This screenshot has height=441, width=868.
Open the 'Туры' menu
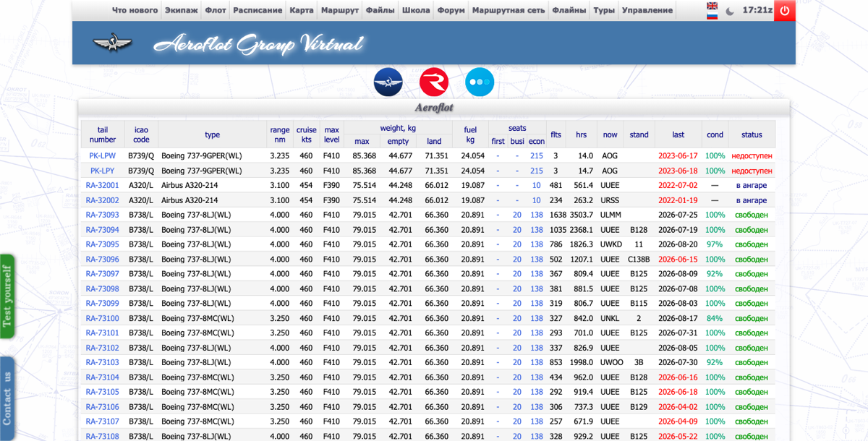[x=604, y=10]
